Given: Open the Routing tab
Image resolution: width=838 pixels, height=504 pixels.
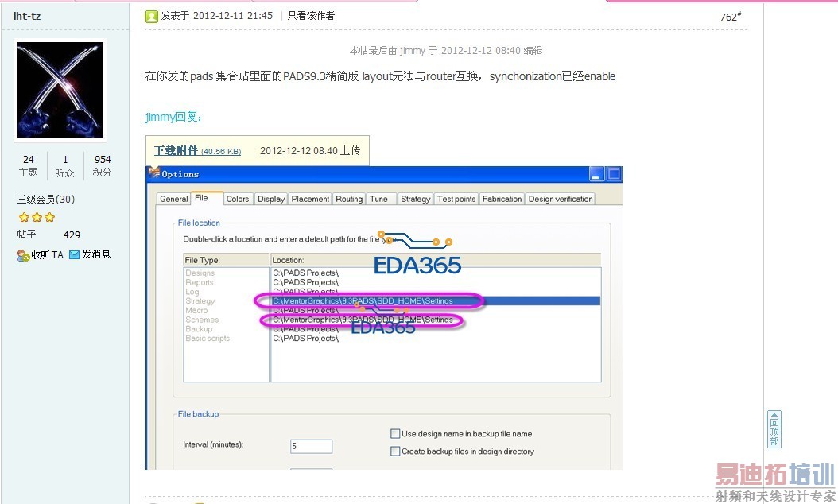Looking at the screenshot, I should tap(349, 199).
